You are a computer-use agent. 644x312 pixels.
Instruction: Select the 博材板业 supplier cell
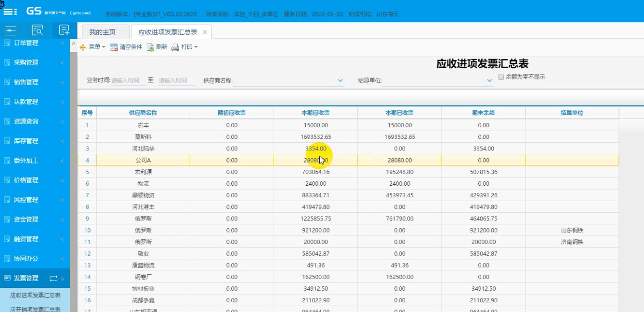coord(143,289)
